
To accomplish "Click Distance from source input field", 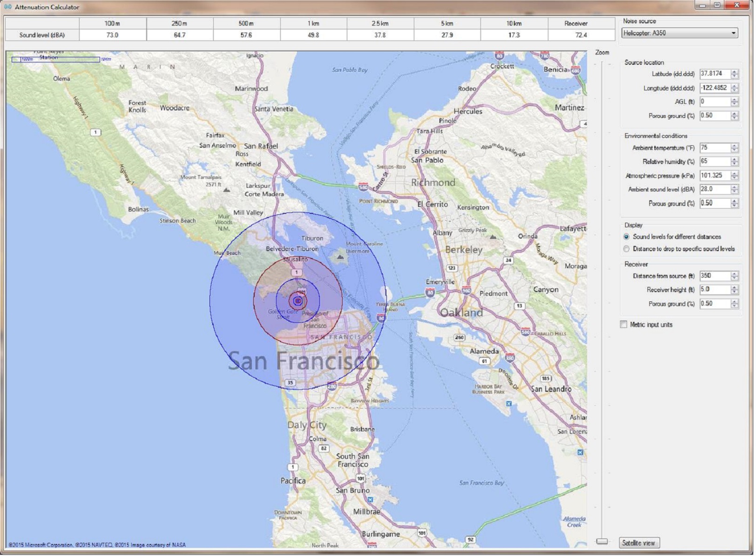I will [714, 276].
